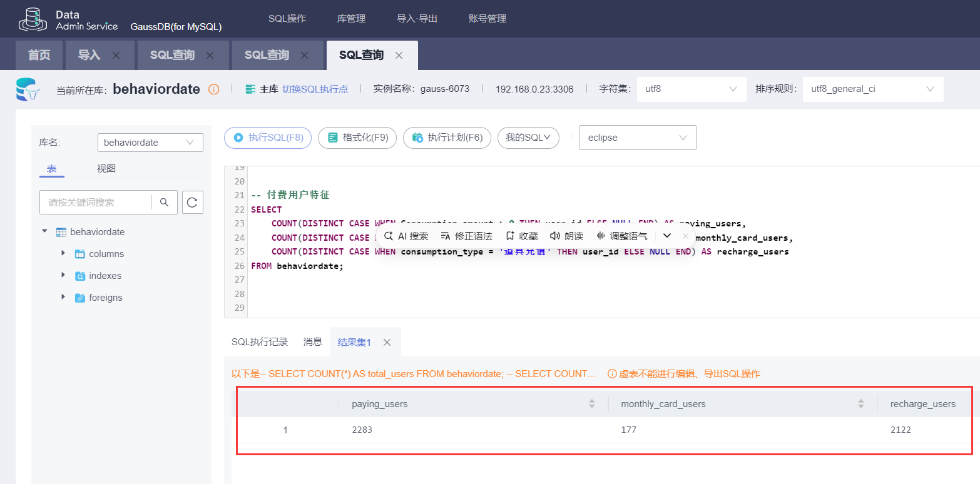Select the behaviordate table in the tree
980x484 pixels.
(97, 232)
